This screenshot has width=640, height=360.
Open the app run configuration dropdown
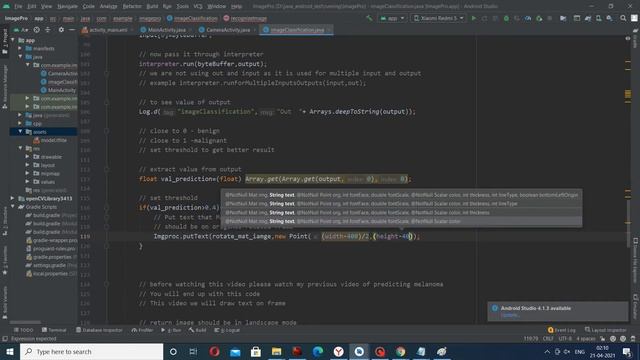click(x=392, y=18)
